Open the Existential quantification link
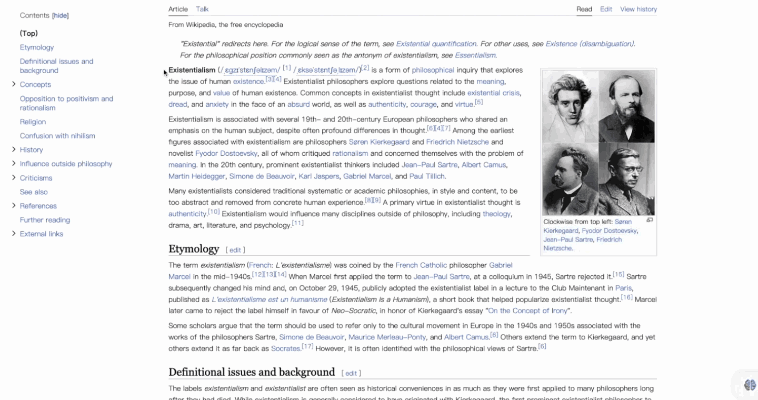 pyautogui.click(x=436, y=44)
